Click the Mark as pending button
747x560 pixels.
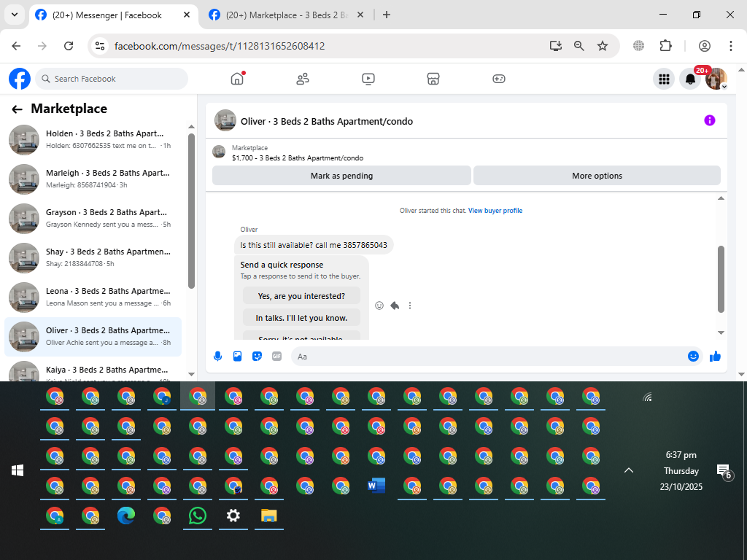point(341,176)
